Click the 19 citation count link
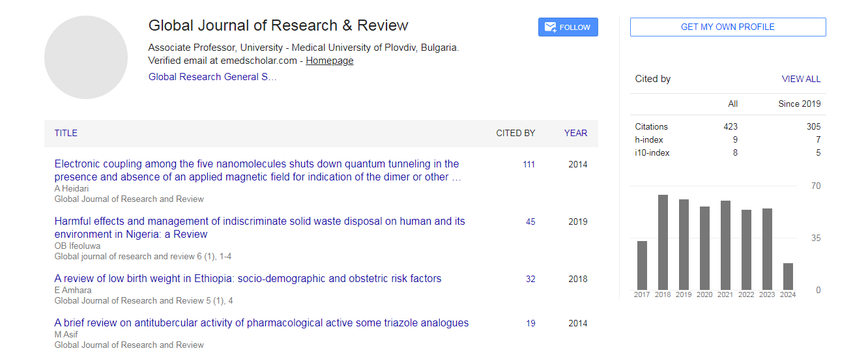 click(x=530, y=324)
